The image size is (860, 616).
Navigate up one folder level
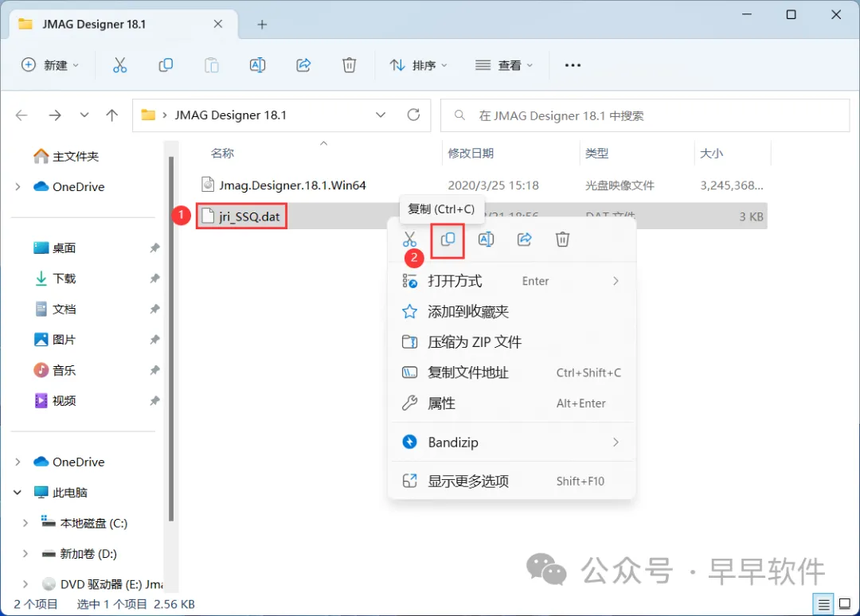[x=112, y=115]
